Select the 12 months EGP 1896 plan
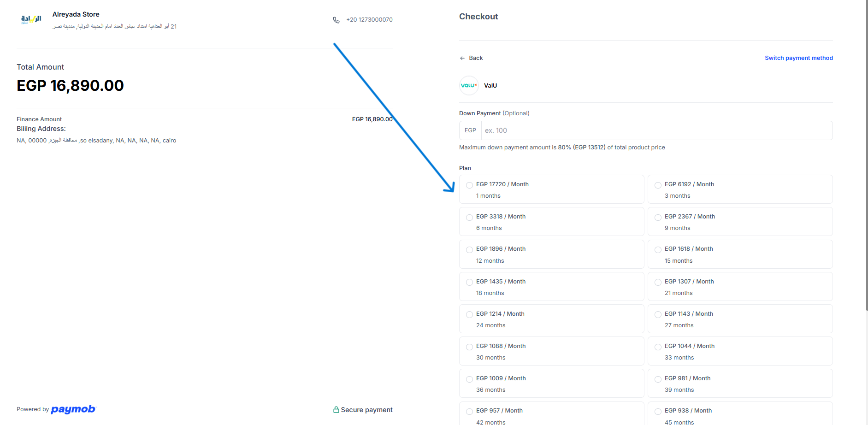The height and width of the screenshot is (425, 868). pos(469,250)
